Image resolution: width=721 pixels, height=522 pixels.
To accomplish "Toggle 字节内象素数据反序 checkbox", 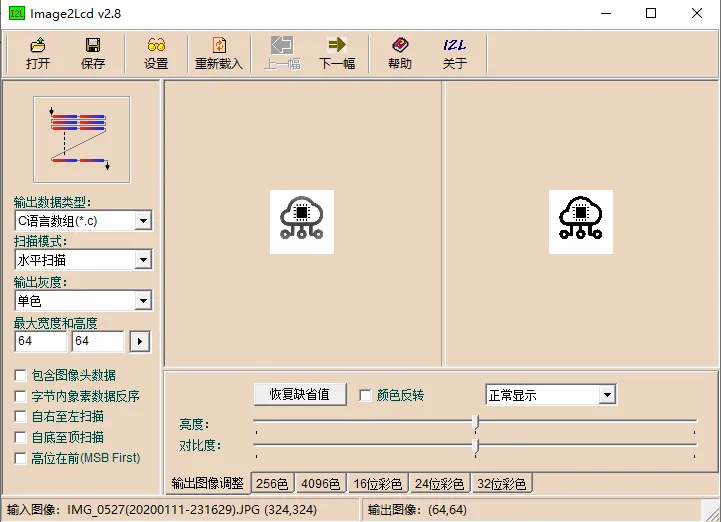I will (20, 396).
